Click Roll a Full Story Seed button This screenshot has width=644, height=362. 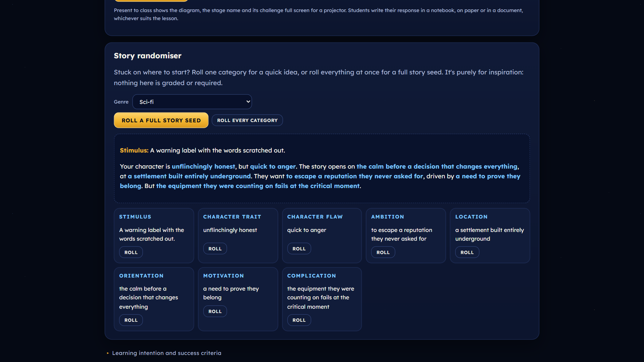161,120
